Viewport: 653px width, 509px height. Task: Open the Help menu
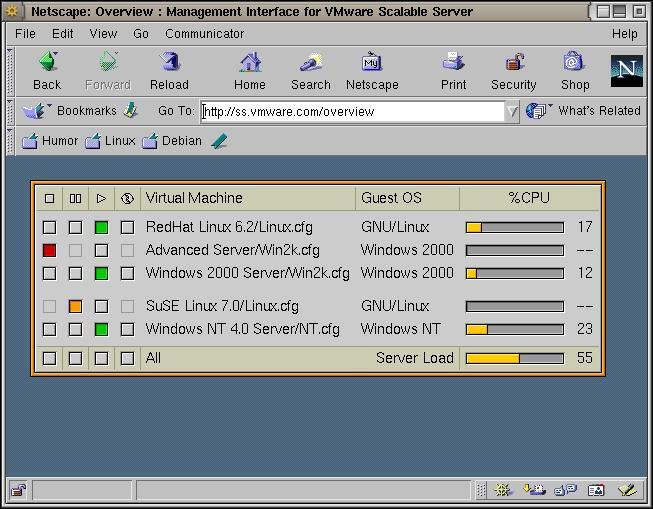[x=624, y=33]
